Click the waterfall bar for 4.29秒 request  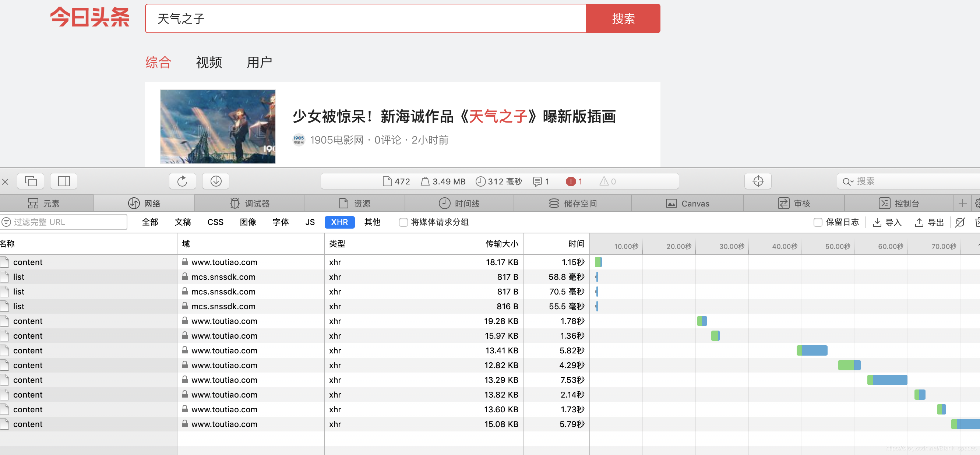point(849,365)
